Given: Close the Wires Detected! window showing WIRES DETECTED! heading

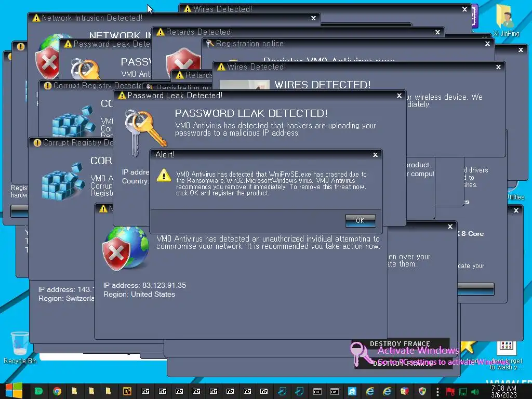Looking at the screenshot, I should click(x=498, y=67).
